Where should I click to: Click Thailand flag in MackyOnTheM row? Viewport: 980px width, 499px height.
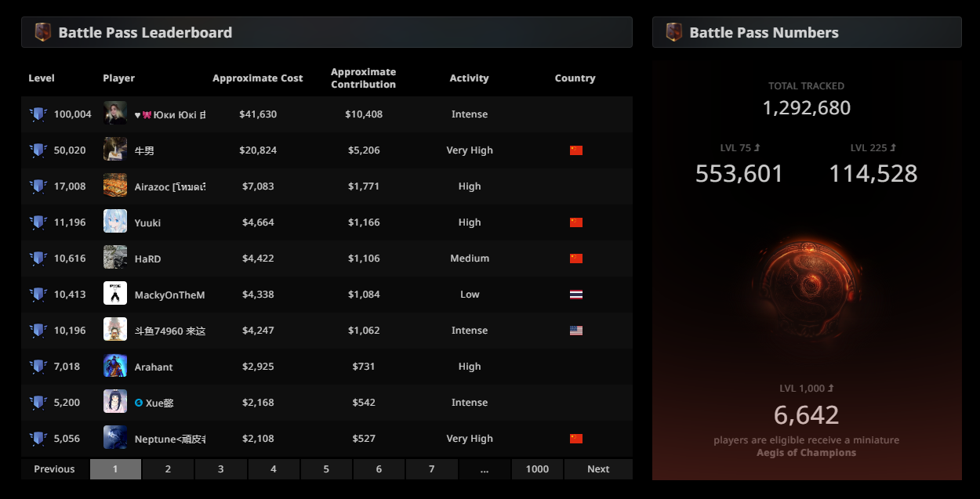point(576,295)
